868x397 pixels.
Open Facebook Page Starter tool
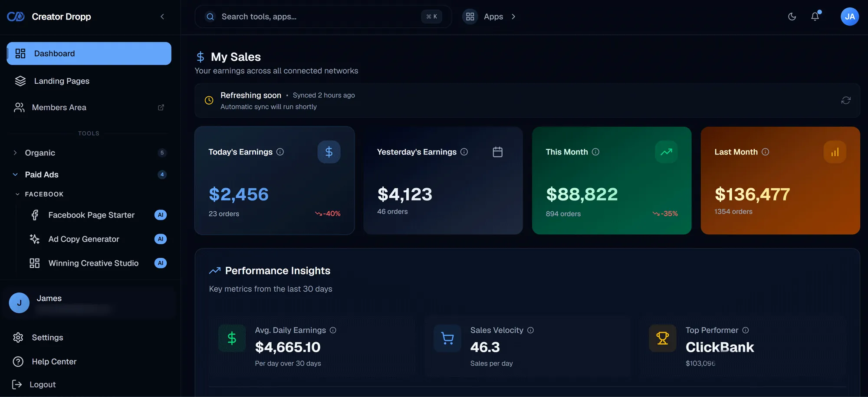98,215
